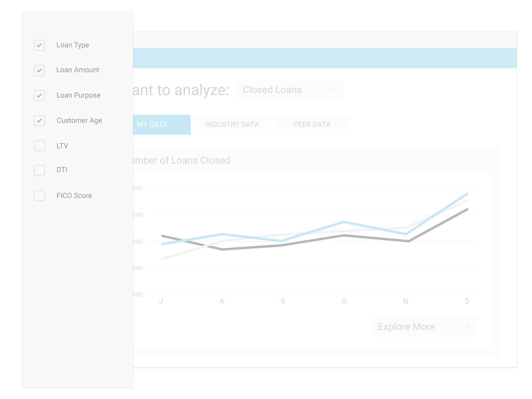532x399 pixels.
Task: Click the J month axis label
Action: 161,301
